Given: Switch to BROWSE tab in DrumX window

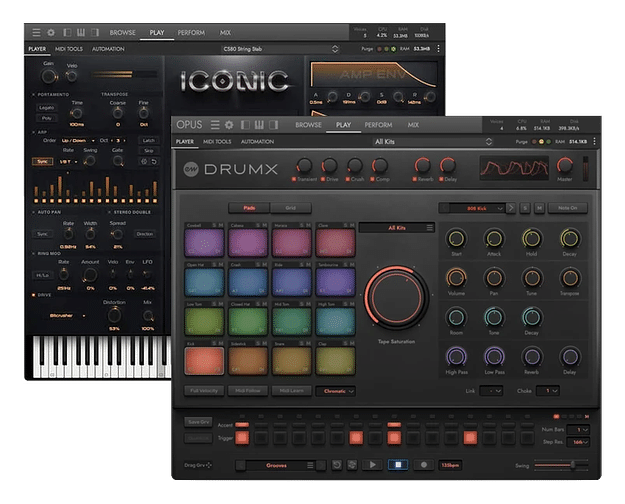Looking at the screenshot, I should [x=308, y=125].
